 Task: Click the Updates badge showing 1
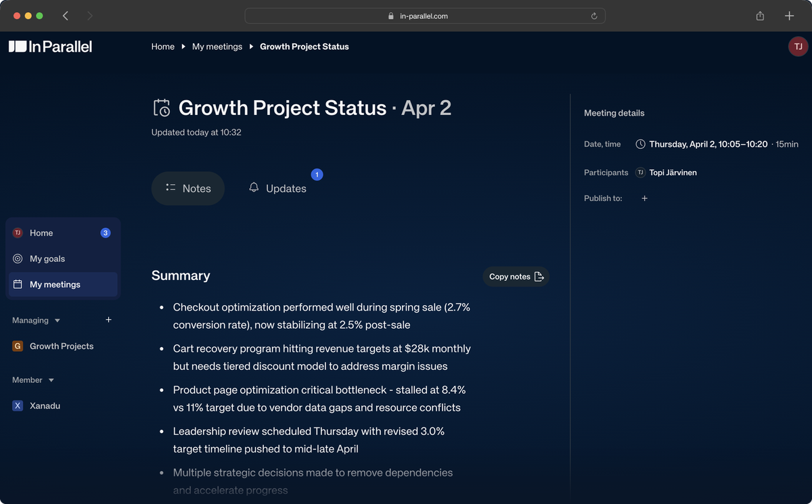(x=317, y=175)
